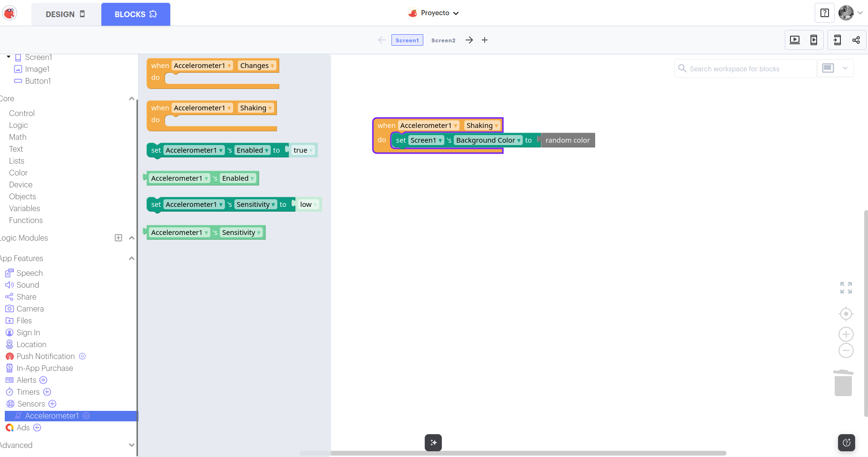This screenshot has width=868, height=457.
Task: Collapse the App Features section
Action: 132,259
